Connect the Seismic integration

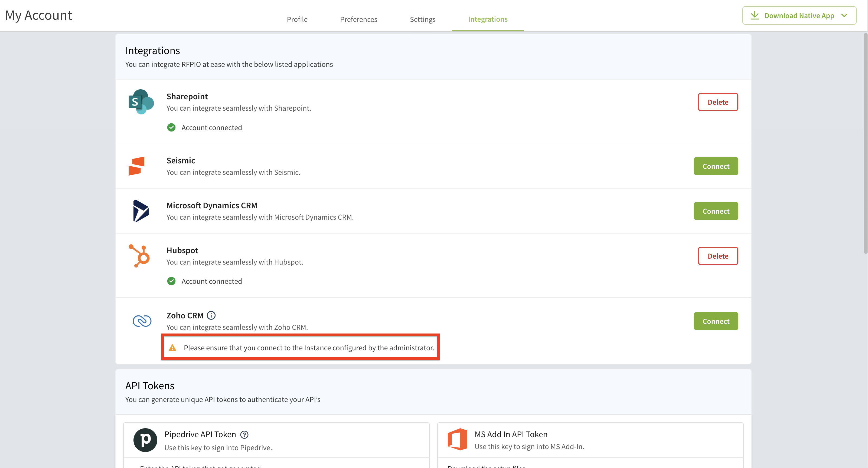716,166
